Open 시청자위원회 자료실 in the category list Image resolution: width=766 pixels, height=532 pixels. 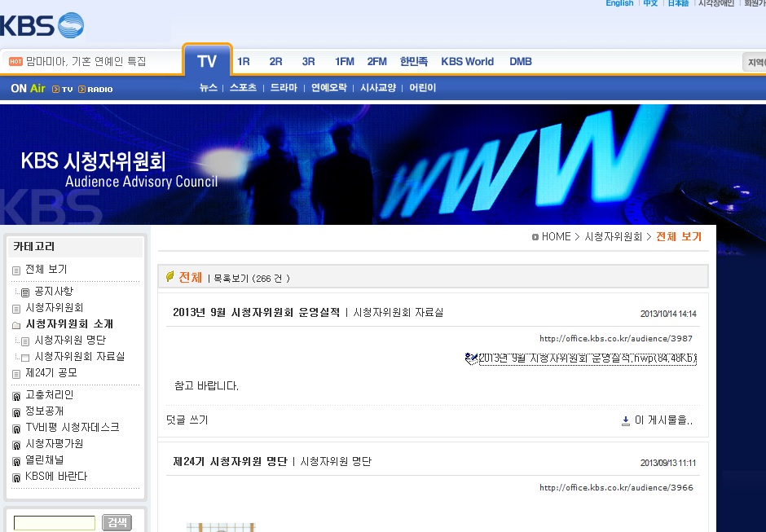(x=80, y=356)
